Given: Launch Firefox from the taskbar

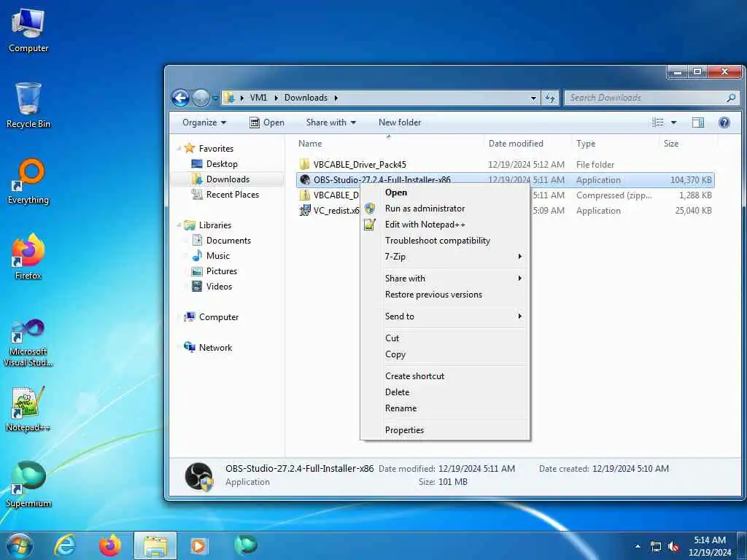Looking at the screenshot, I should pyautogui.click(x=110, y=545).
